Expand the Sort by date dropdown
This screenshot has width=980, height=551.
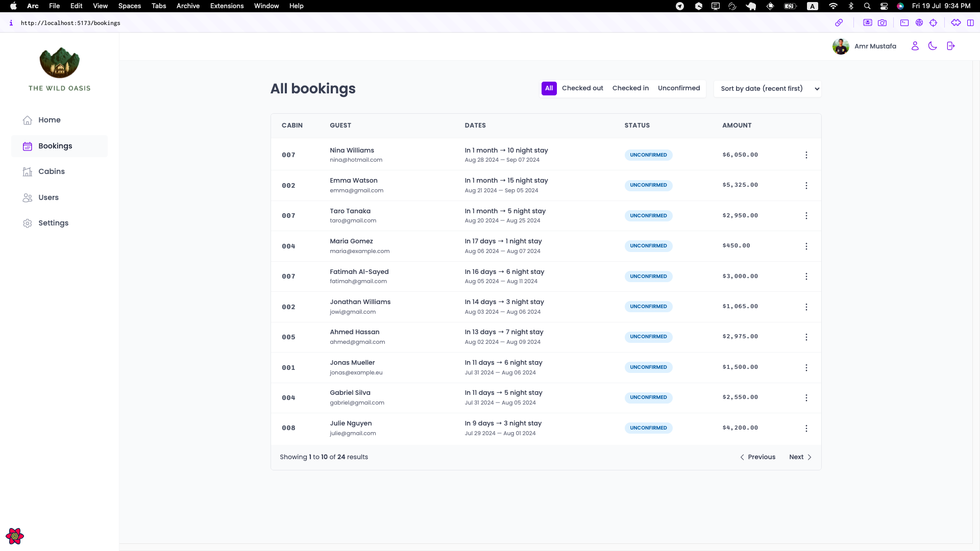tap(767, 89)
